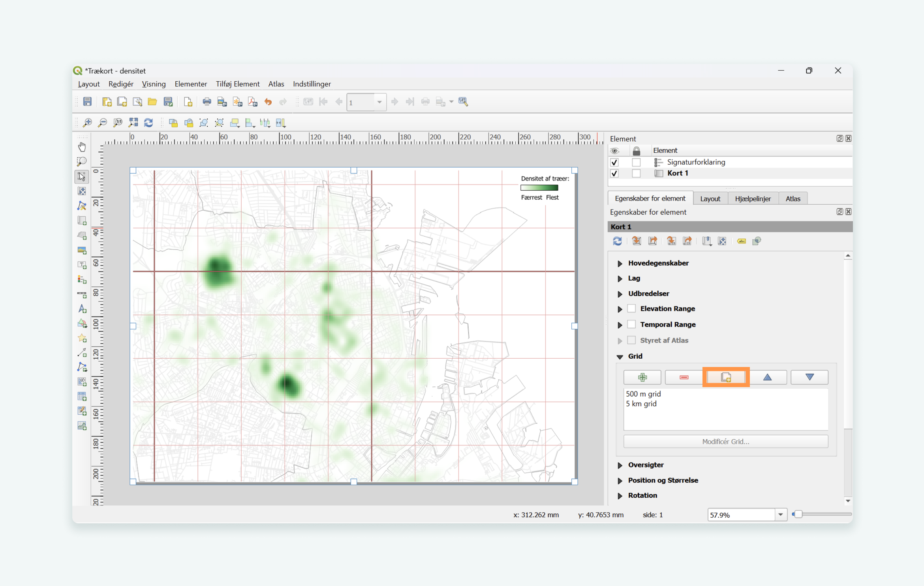Viewport: 924px width, 586px height.
Task: Switch to the Hjælpelinjer tab
Action: tap(753, 198)
